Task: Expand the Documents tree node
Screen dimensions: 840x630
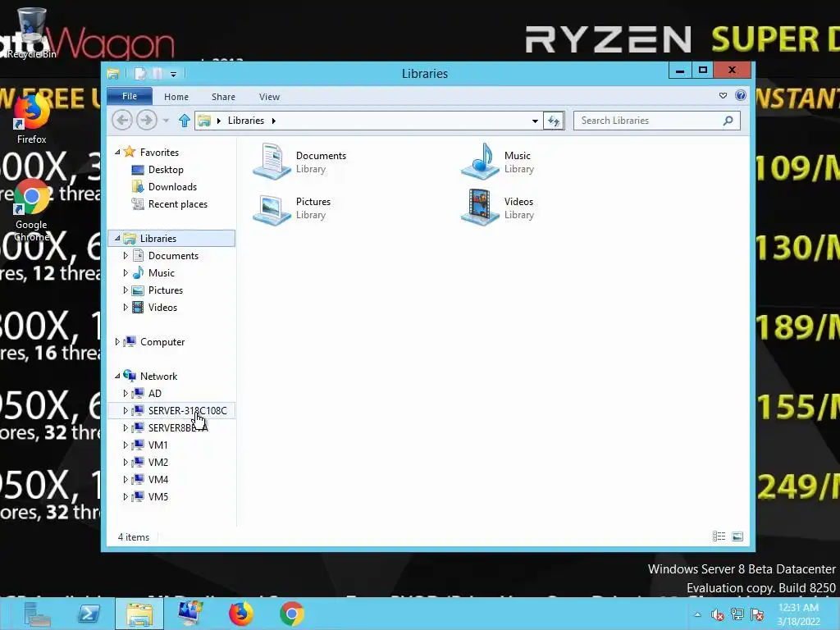Action: coord(126,256)
